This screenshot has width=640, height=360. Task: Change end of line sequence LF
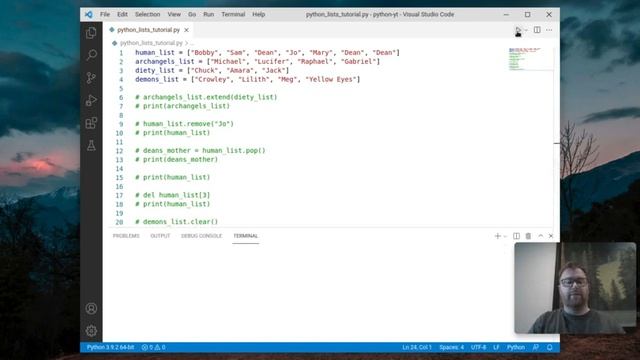point(496,347)
